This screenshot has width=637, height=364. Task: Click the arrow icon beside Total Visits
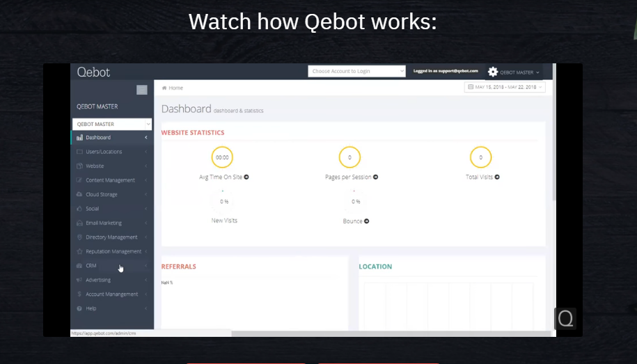coord(497,177)
